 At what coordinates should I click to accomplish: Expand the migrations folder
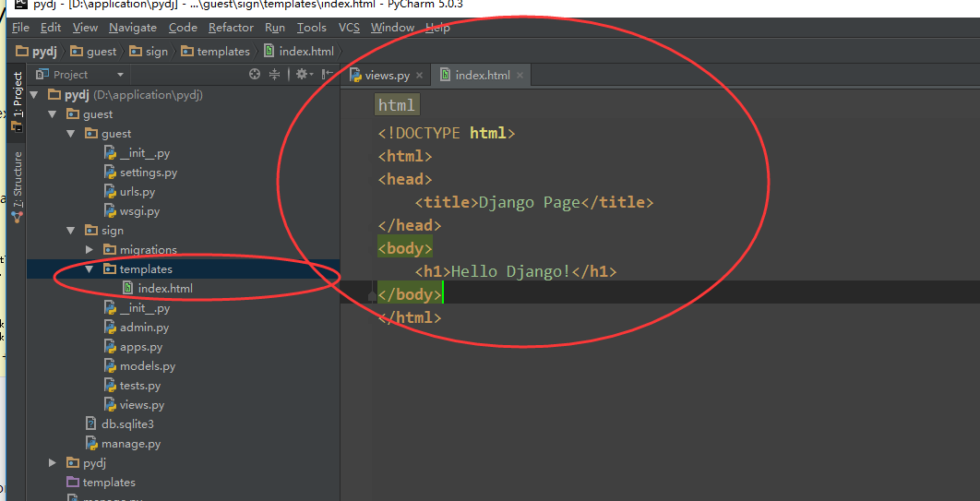[x=90, y=250]
